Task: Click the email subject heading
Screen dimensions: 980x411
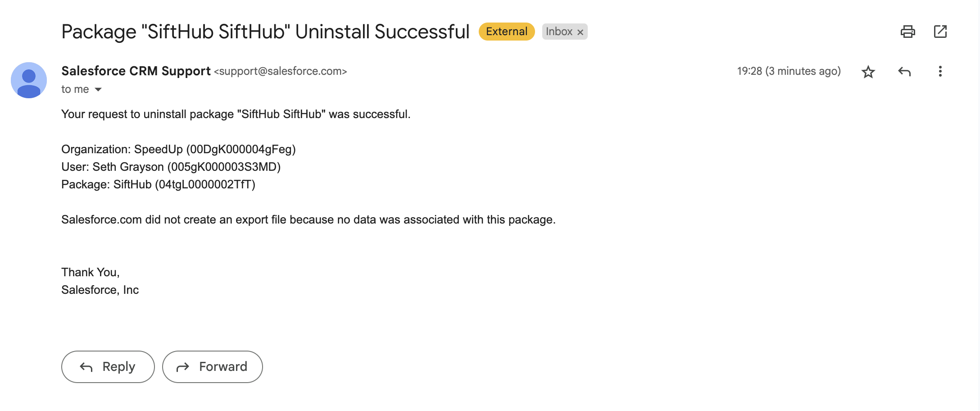Action: 265,32
